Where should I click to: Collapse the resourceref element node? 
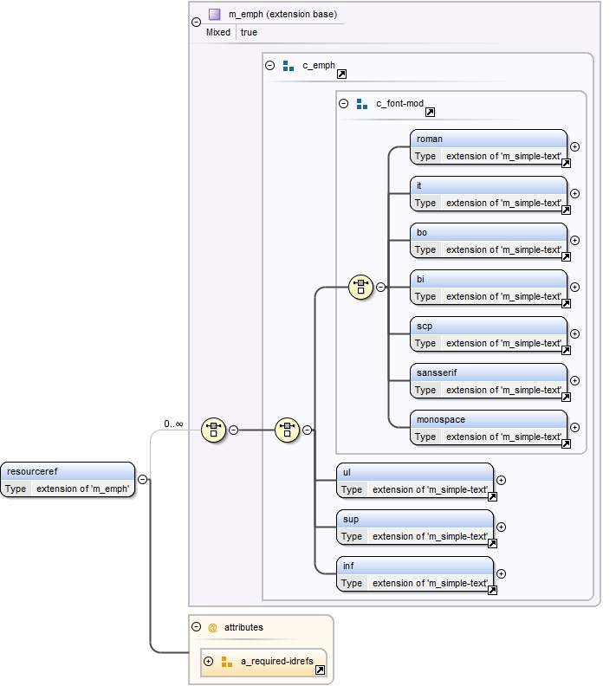pos(142,479)
